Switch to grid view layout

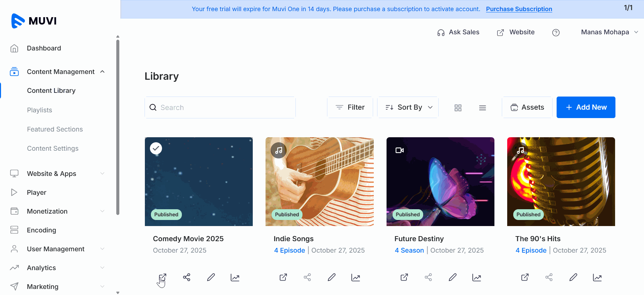[x=458, y=108]
